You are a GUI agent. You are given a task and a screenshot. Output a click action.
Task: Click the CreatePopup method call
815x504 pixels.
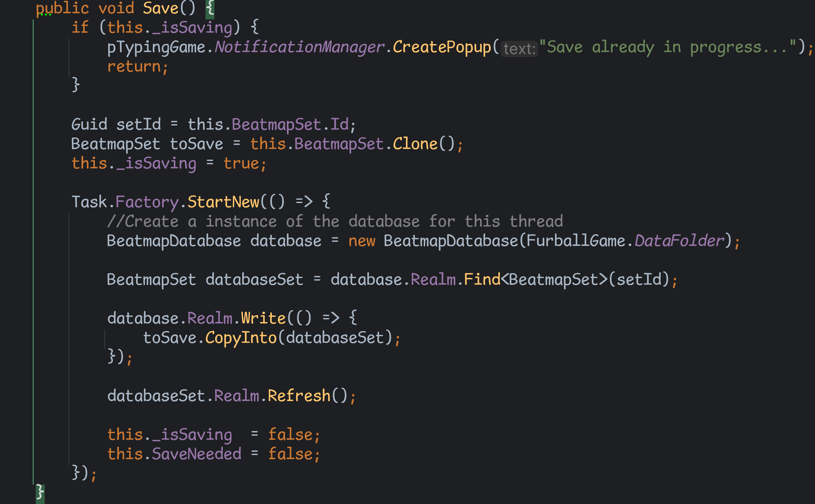point(442,47)
